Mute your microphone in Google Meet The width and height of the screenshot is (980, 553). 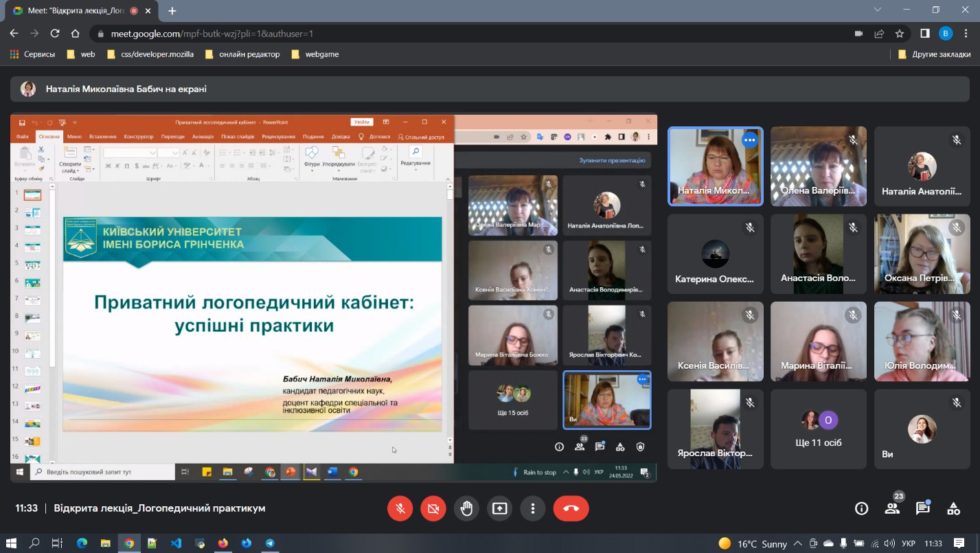click(x=400, y=508)
